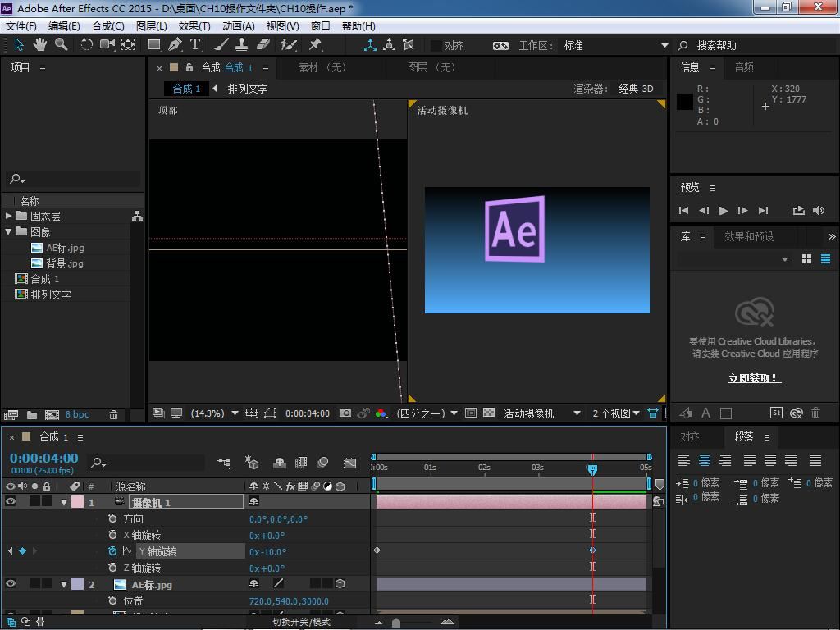Image resolution: width=840 pixels, height=630 pixels.
Task: Click the current time 0:00:04:00 field
Action: click(44, 458)
